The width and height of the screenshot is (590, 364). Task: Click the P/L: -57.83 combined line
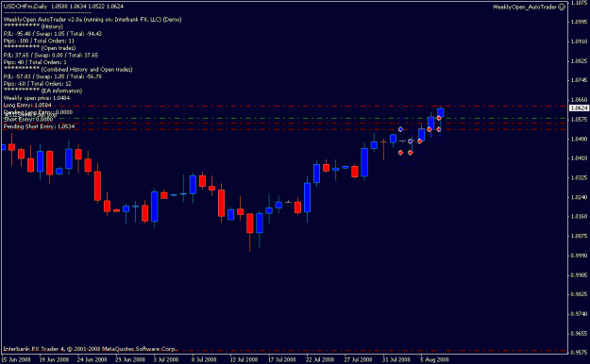53,76
